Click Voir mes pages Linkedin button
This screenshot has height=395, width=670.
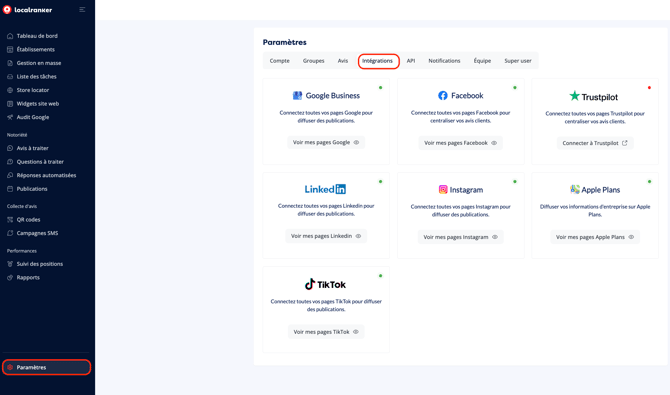coord(326,236)
